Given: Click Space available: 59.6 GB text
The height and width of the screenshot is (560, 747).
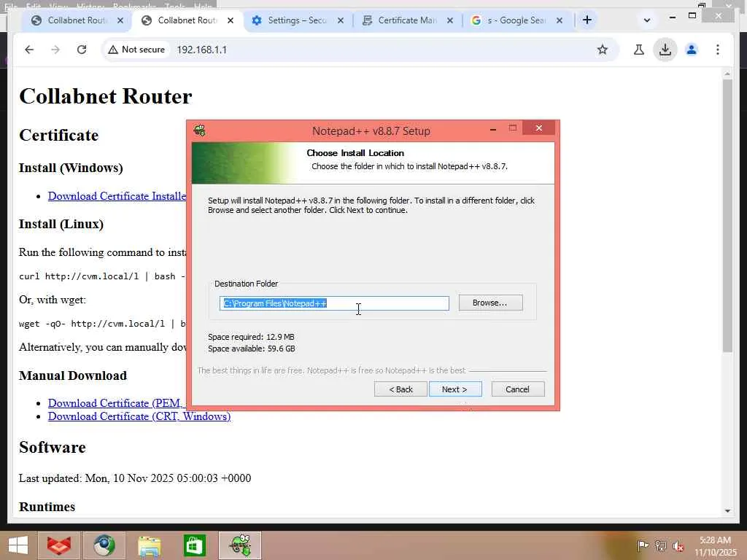Looking at the screenshot, I should coord(252,349).
